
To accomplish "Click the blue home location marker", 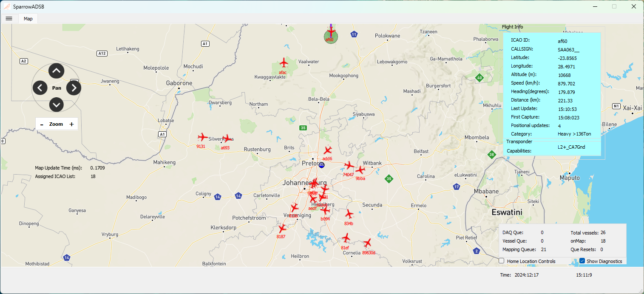I will tap(321, 165).
